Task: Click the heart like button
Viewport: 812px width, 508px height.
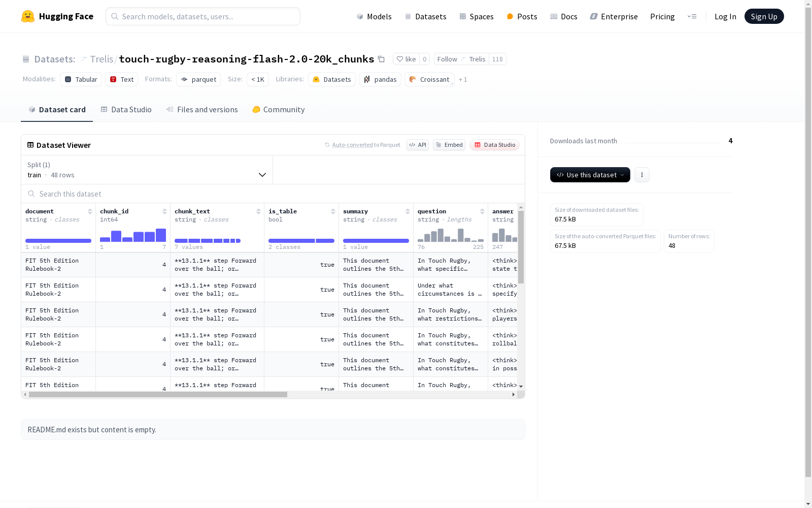Action: (406, 59)
